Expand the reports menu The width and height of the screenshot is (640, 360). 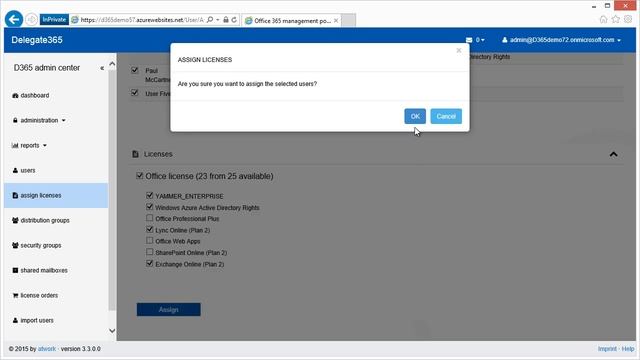click(33, 145)
